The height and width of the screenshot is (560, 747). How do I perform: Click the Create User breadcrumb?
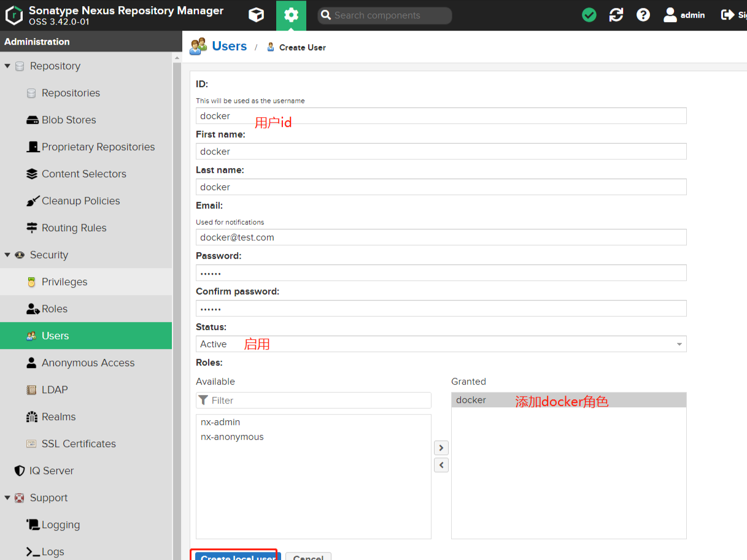click(303, 47)
